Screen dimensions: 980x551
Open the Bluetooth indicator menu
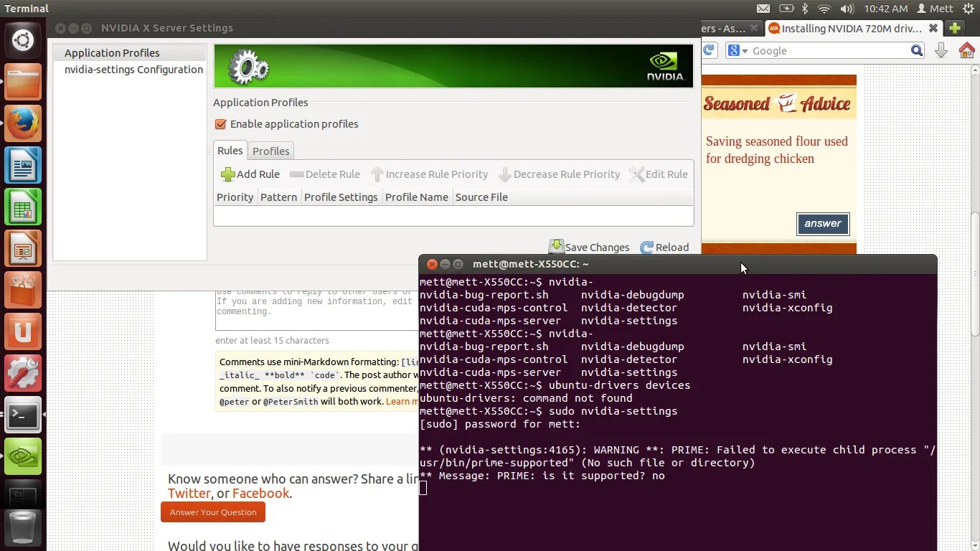(805, 9)
